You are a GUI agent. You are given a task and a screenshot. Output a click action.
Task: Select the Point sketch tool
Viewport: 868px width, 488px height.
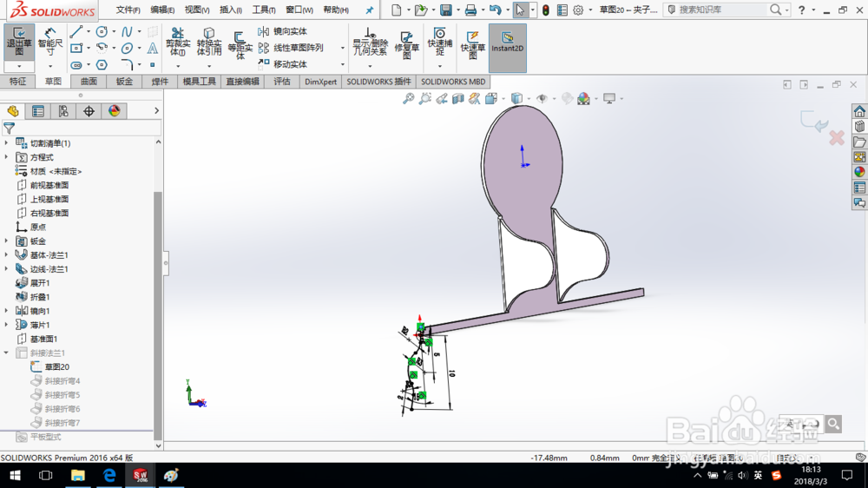point(152,65)
